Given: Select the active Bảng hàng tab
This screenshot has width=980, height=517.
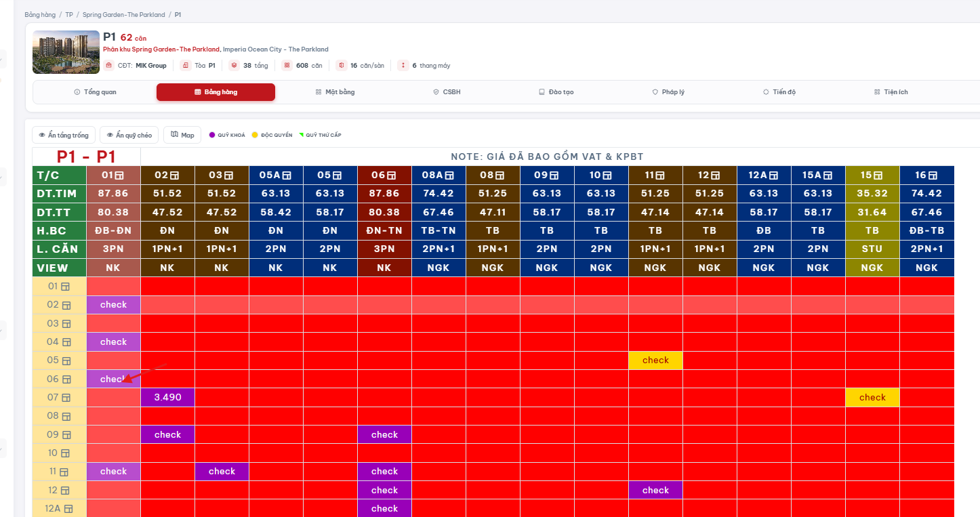Looking at the screenshot, I should tap(216, 92).
